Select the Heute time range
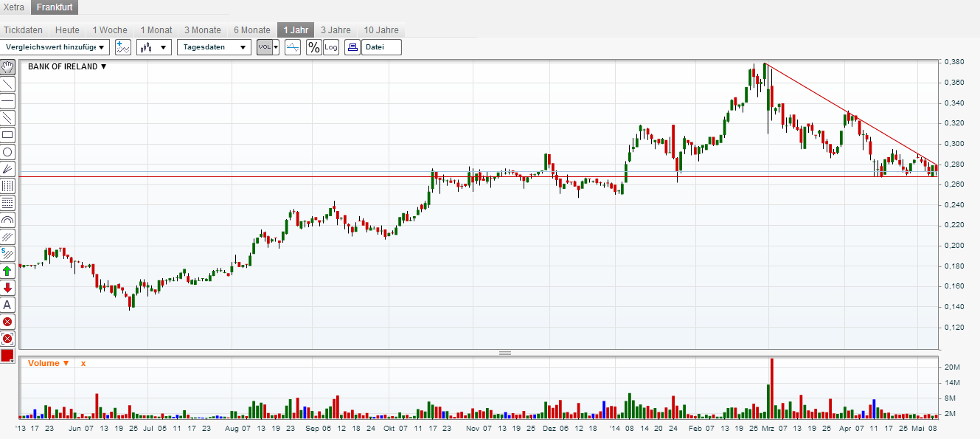The width and height of the screenshot is (980, 439). [67, 30]
